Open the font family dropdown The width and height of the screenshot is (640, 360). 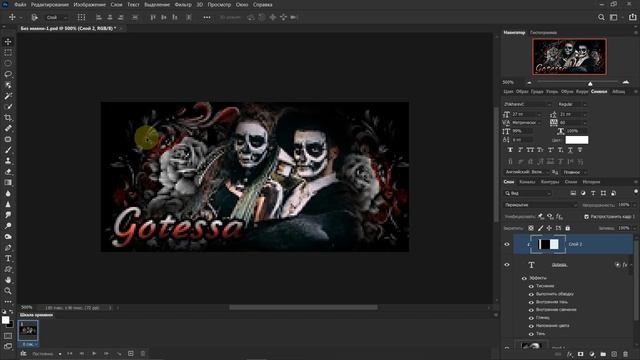point(527,104)
